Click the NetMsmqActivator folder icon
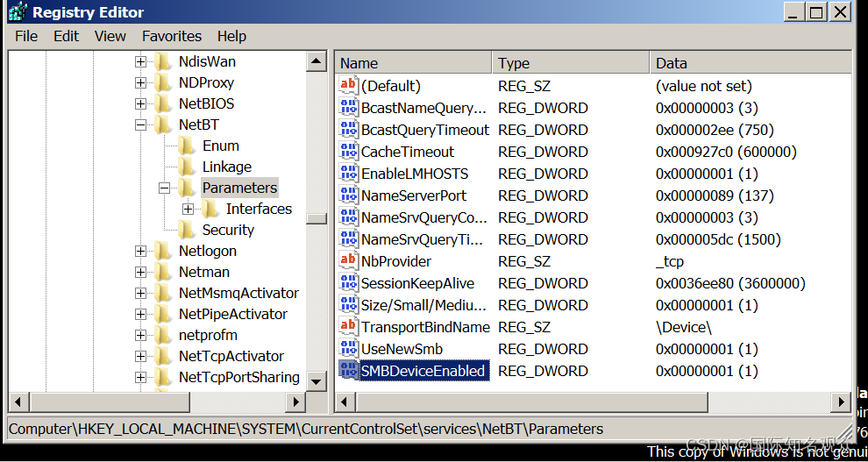Viewport: 868px width, 462px height. pyautogui.click(x=163, y=293)
